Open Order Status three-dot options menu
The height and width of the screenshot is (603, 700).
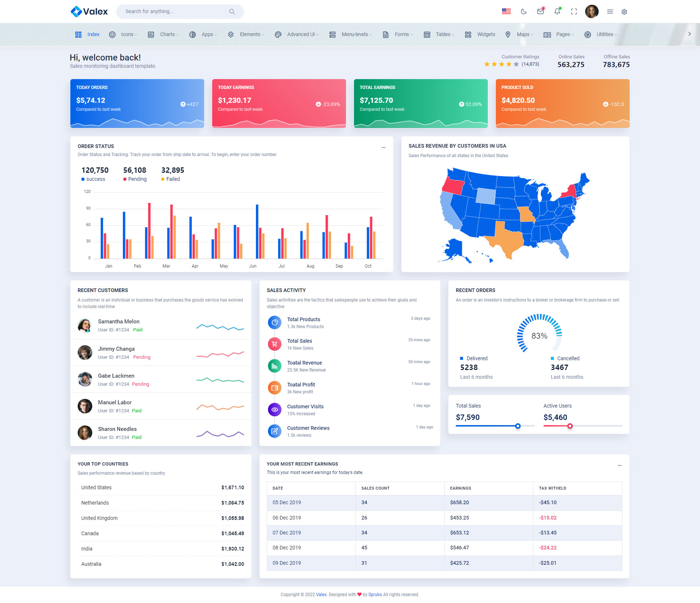pos(383,148)
